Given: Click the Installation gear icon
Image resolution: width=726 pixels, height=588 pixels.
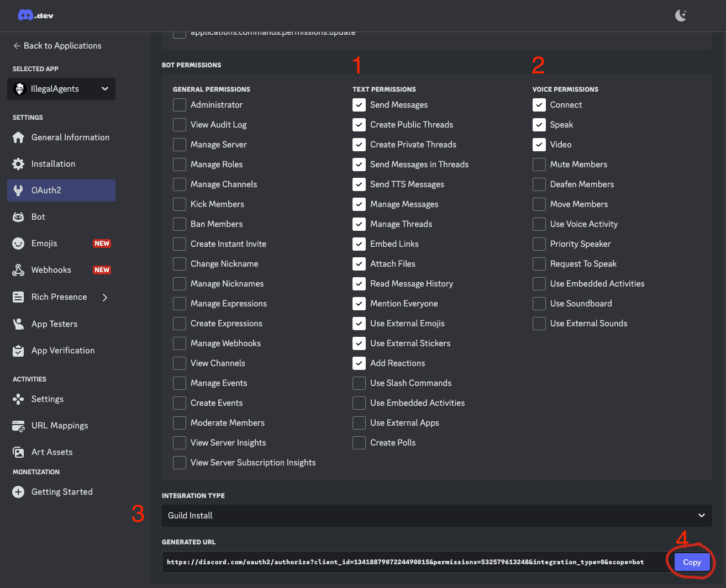Looking at the screenshot, I should coord(18,164).
